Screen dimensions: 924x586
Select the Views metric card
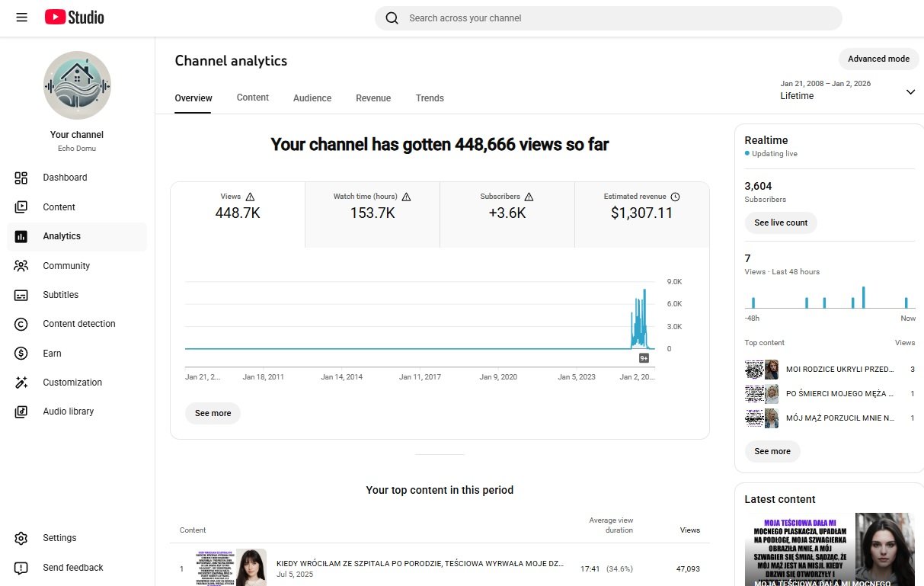pos(238,215)
